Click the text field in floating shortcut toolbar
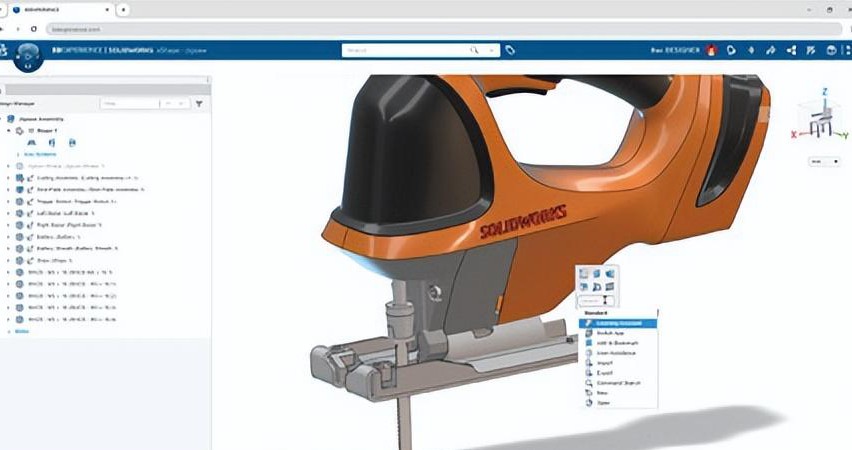The image size is (852, 450). pos(596,301)
